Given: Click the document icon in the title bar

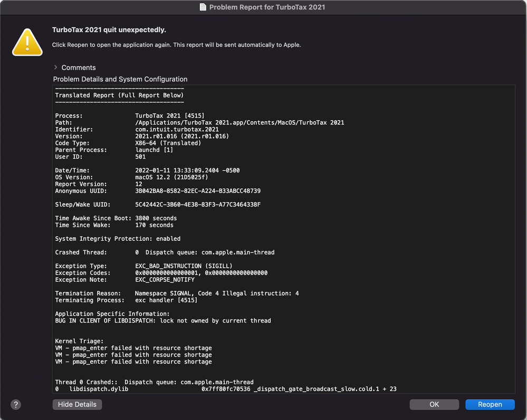Looking at the screenshot, I should pos(203,7).
